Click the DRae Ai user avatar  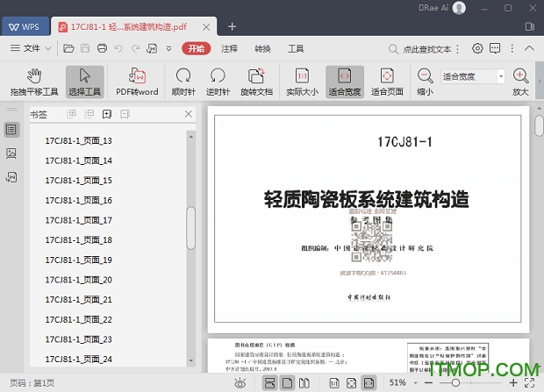[x=459, y=8]
